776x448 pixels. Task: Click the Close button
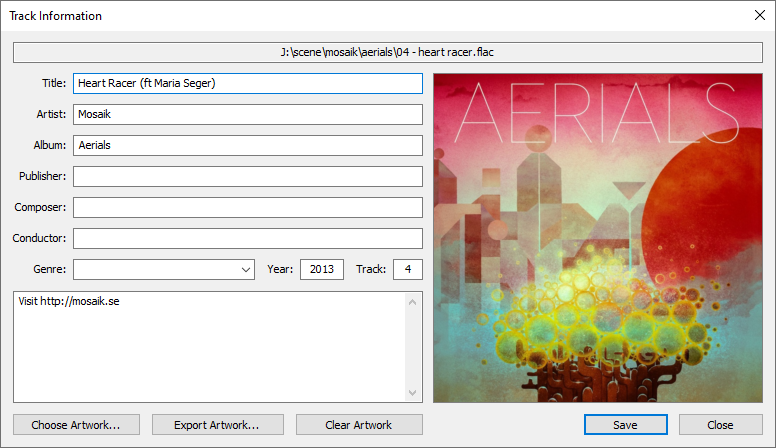pyautogui.click(x=721, y=425)
